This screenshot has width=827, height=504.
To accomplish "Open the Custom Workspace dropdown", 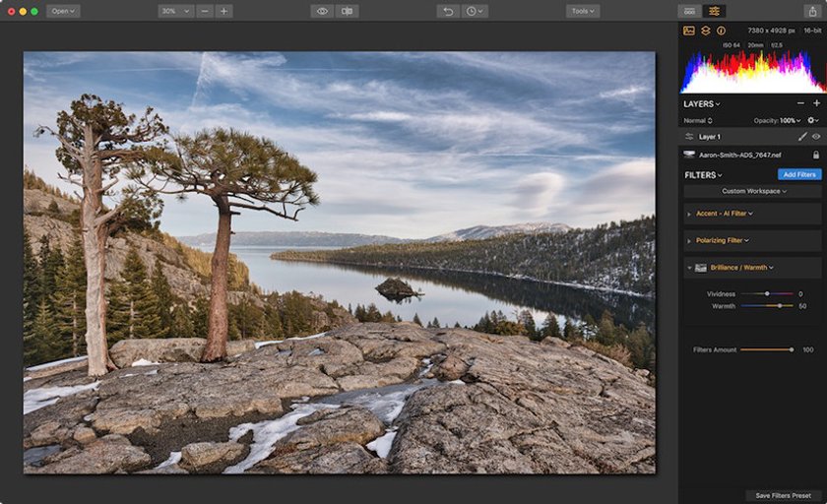I will pos(753,191).
